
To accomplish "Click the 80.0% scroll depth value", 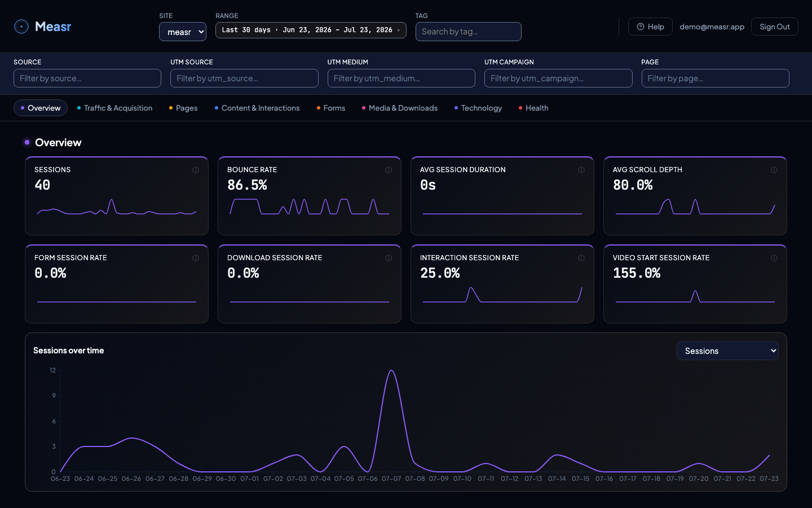I will [633, 185].
